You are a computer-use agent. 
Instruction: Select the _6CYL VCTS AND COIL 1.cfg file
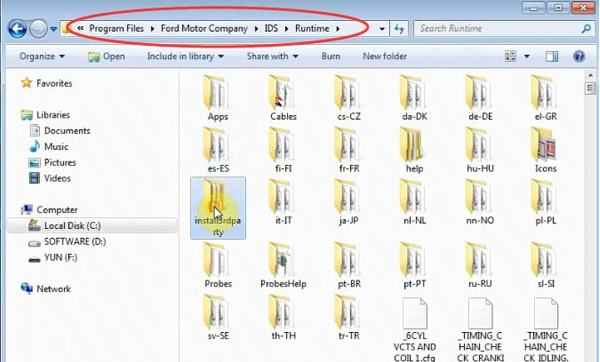point(414,329)
